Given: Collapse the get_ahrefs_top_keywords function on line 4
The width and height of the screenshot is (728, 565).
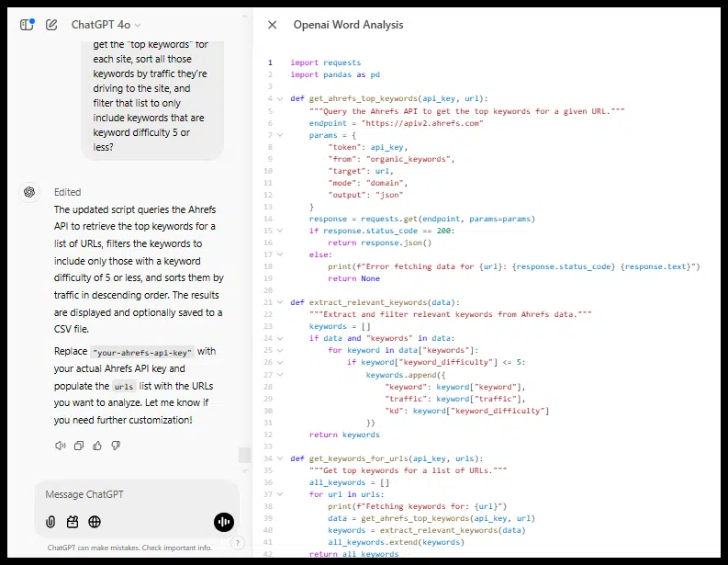Looking at the screenshot, I should click(280, 98).
